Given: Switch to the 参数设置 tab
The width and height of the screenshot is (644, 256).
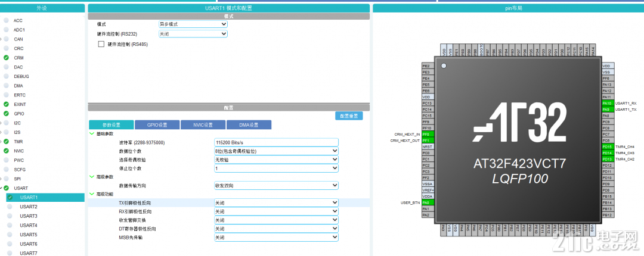Looking at the screenshot, I should (x=112, y=124).
